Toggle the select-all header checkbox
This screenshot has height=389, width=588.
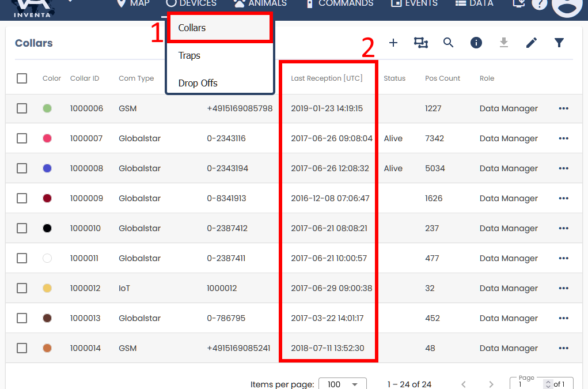(22, 78)
